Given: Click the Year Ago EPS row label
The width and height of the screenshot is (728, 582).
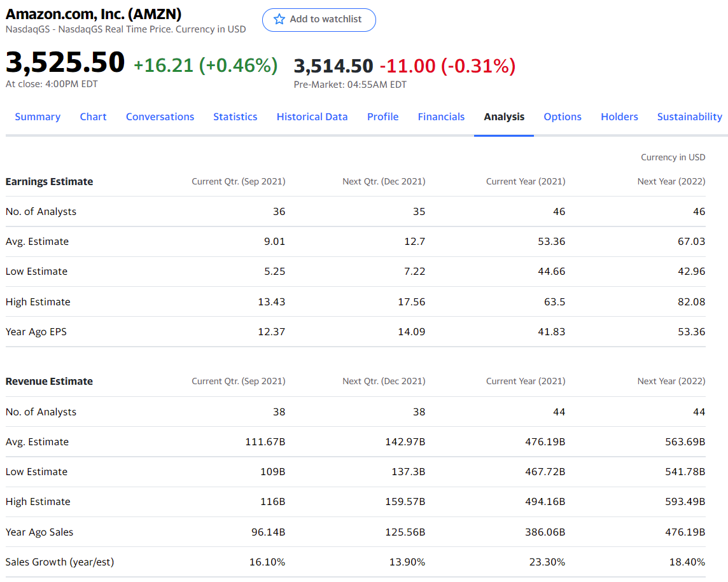Looking at the screenshot, I should coord(36,332).
